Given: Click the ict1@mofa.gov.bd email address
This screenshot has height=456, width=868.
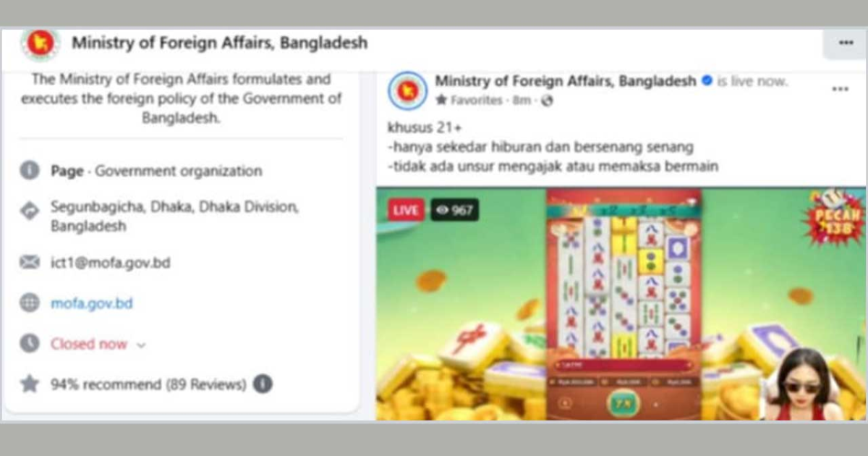Looking at the screenshot, I should click(x=111, y=263).
